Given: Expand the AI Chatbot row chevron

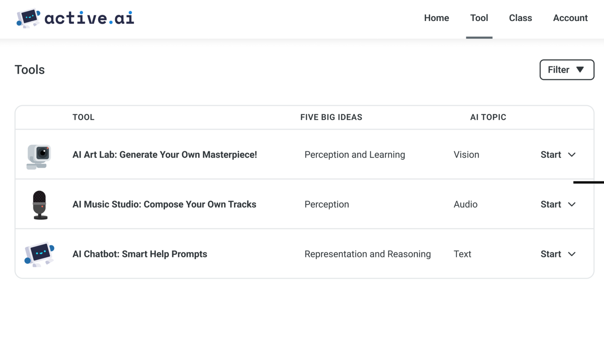Looking at the screenshot, I should pyautogui.click(x=572, y=254).
